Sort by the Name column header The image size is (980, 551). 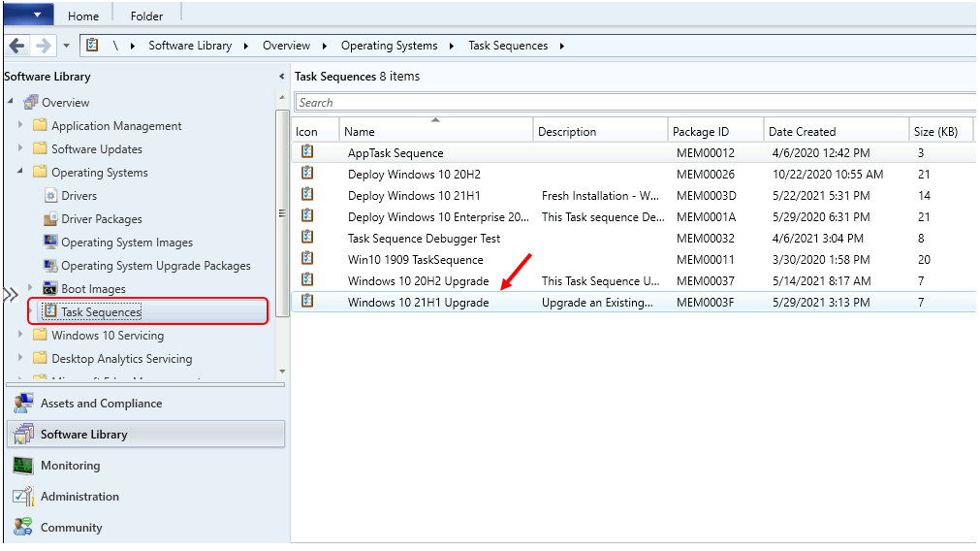[x=436, y=131]
